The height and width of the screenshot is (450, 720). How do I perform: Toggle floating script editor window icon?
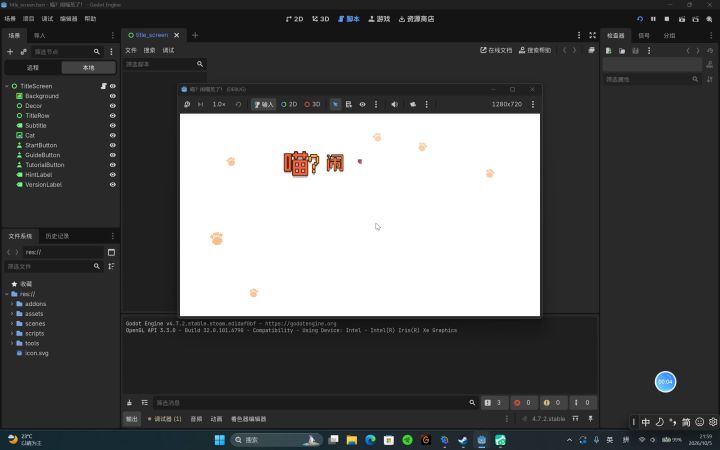tap(591, 50)
